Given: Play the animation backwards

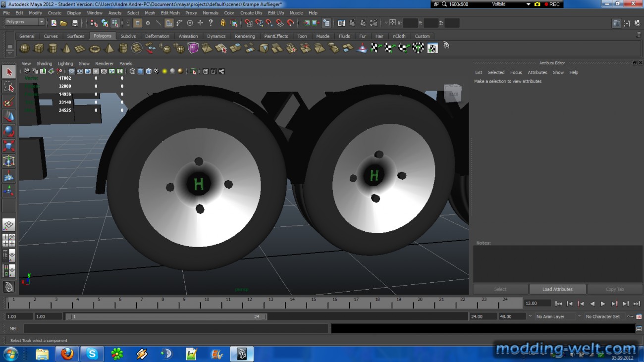Looking at the screenshot, I should tap(592, 304).
